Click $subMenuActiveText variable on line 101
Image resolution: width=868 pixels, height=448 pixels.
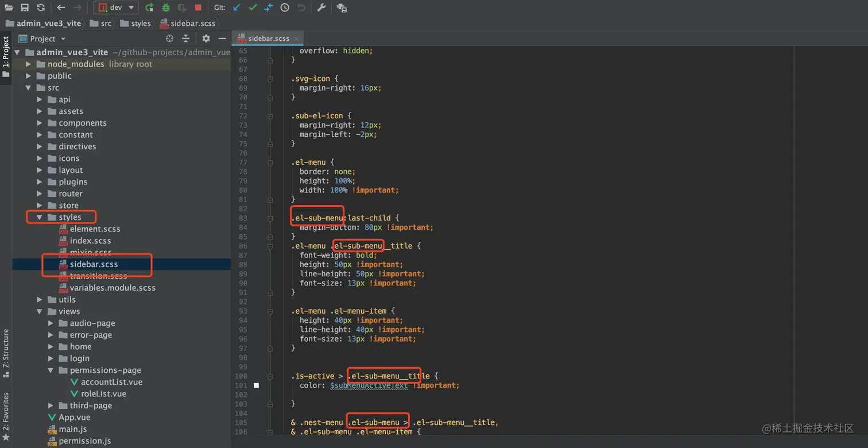pos(369,385)
